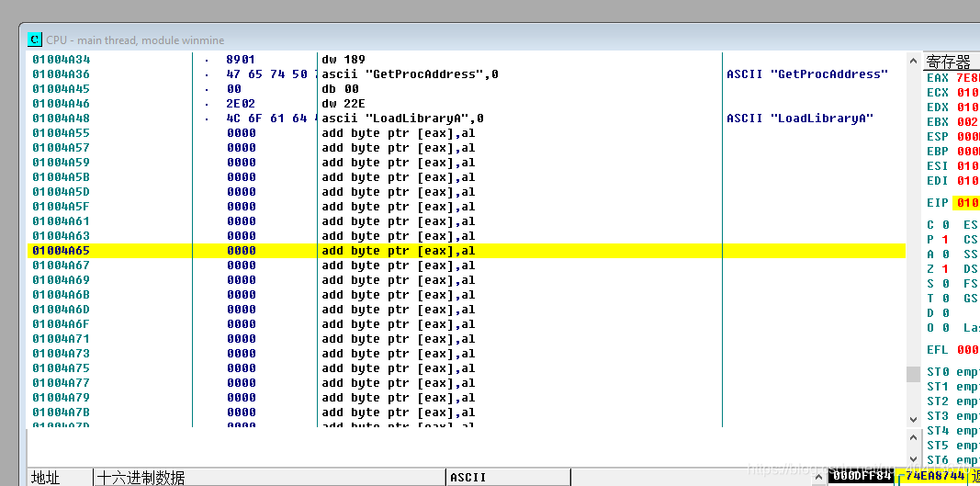Screen dimensions: 980x486
Task: Select address 01004A48 row
Action: 62,119
